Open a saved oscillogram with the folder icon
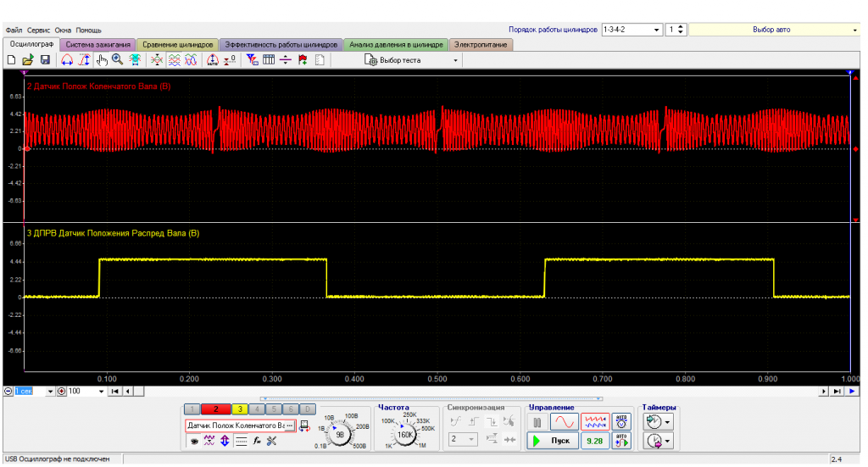 click(x=28, y=60)
